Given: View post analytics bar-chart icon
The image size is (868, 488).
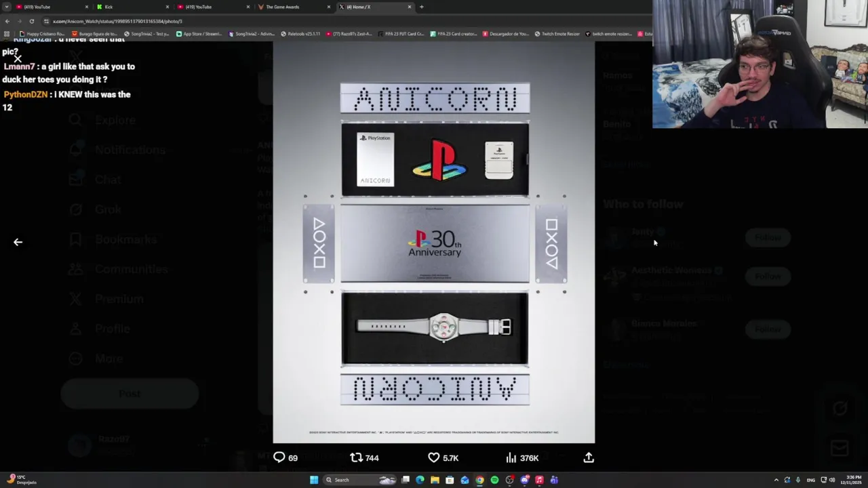Looking at the screenshot, I should click(x=511, y=457).
